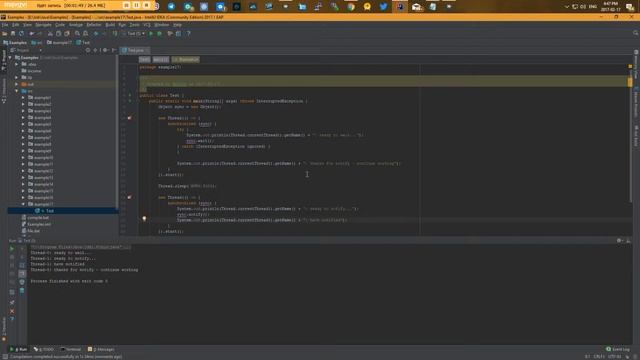Click the src breadcrumb in navigation bar

(37, 42)
